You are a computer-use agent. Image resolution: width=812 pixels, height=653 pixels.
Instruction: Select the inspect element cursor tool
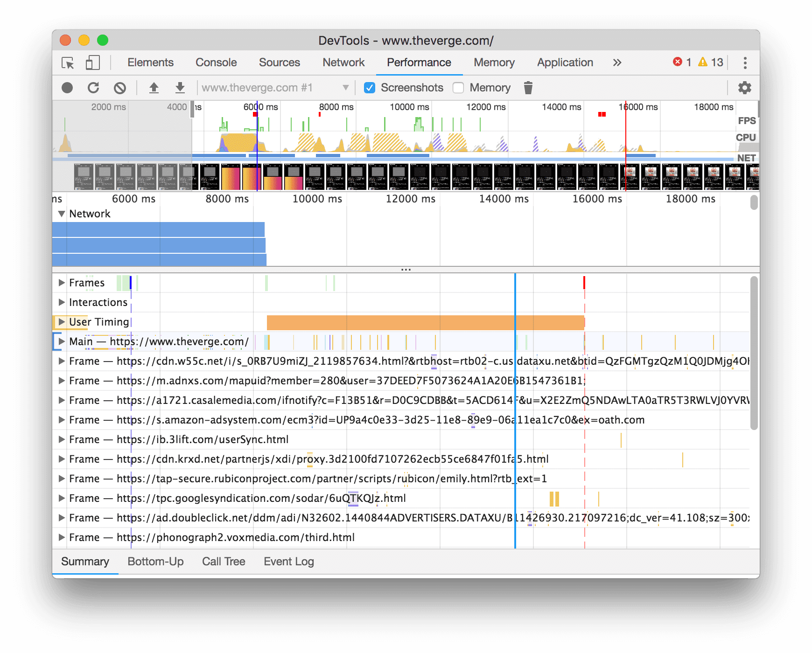pos(67,63)
